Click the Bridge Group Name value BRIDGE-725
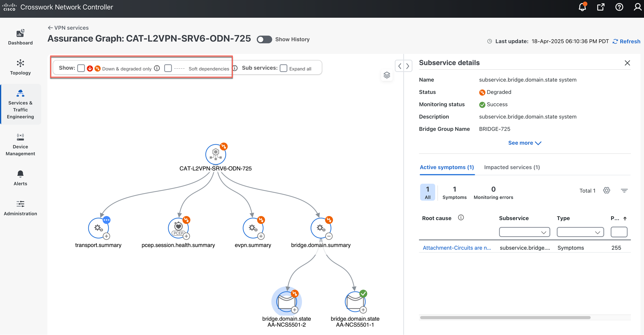 pos(494,129)
